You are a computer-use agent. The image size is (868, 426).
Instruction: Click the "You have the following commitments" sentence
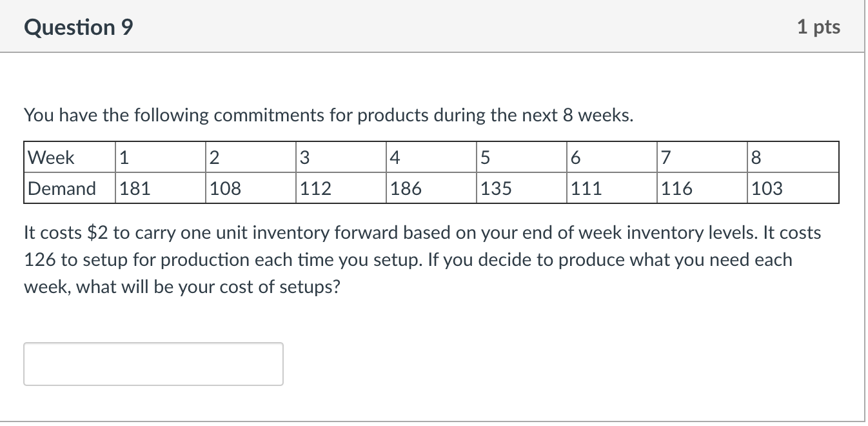(329, 116)
